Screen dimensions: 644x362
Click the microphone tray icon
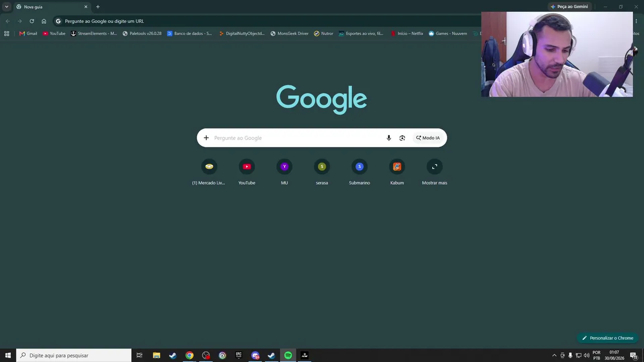click(x=570, y=355)
